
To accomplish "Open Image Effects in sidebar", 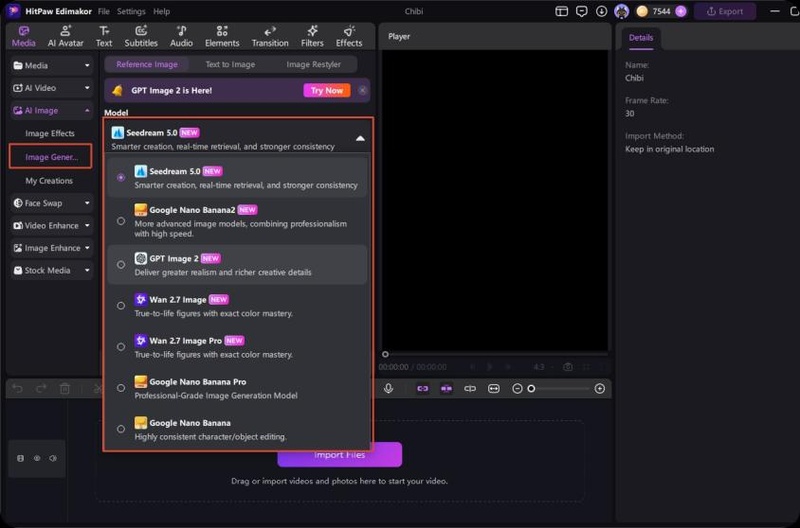I will [50, 133].
